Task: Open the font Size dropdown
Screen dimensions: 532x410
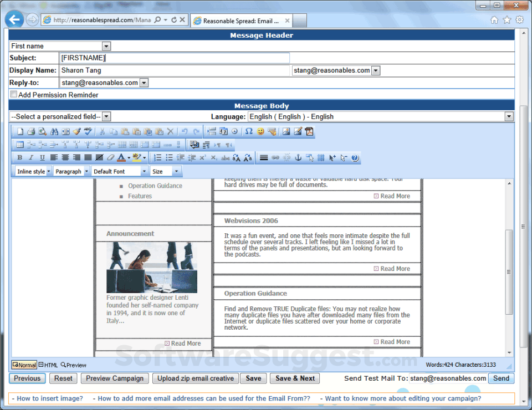Action: 176,172
